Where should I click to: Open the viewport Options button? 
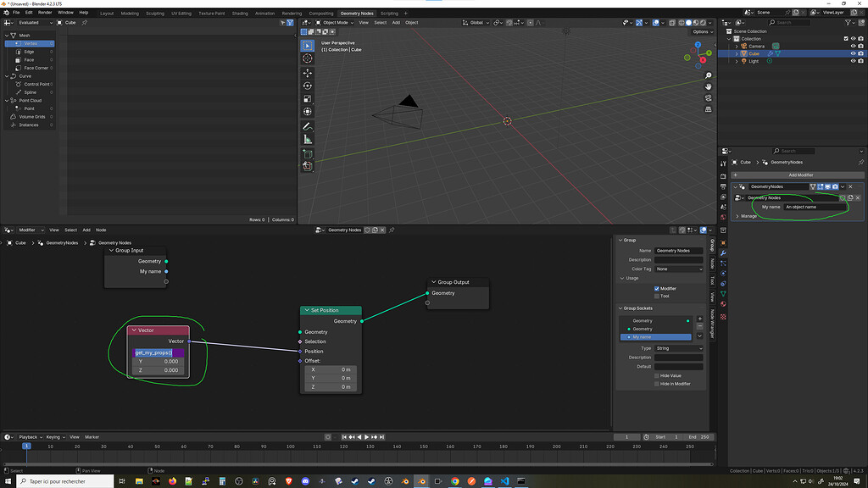pos(701,32)
